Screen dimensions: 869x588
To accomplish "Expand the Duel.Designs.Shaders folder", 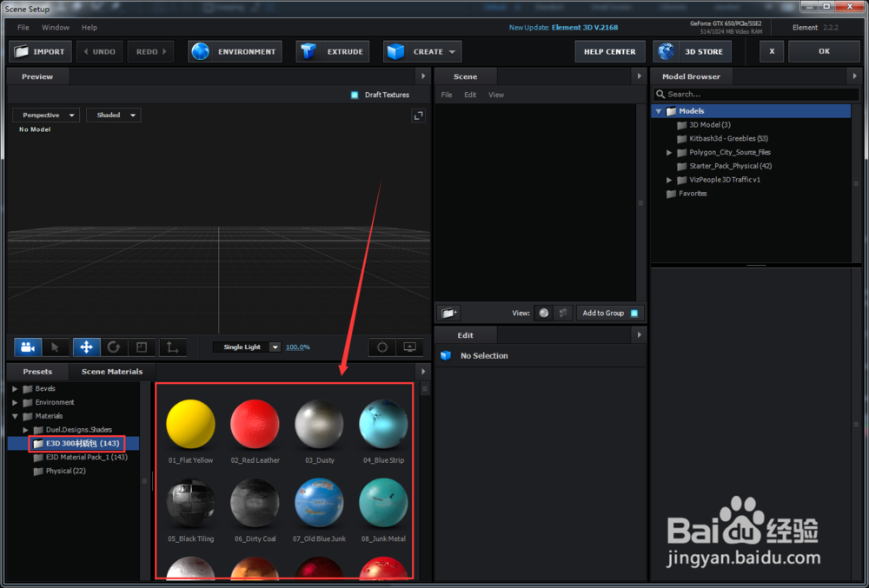I will coord(25,430).
